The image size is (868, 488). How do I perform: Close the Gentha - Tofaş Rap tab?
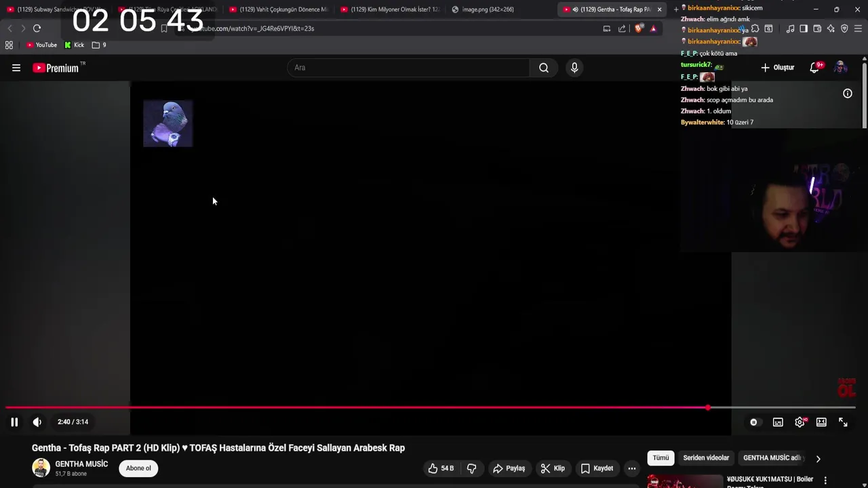659,9
